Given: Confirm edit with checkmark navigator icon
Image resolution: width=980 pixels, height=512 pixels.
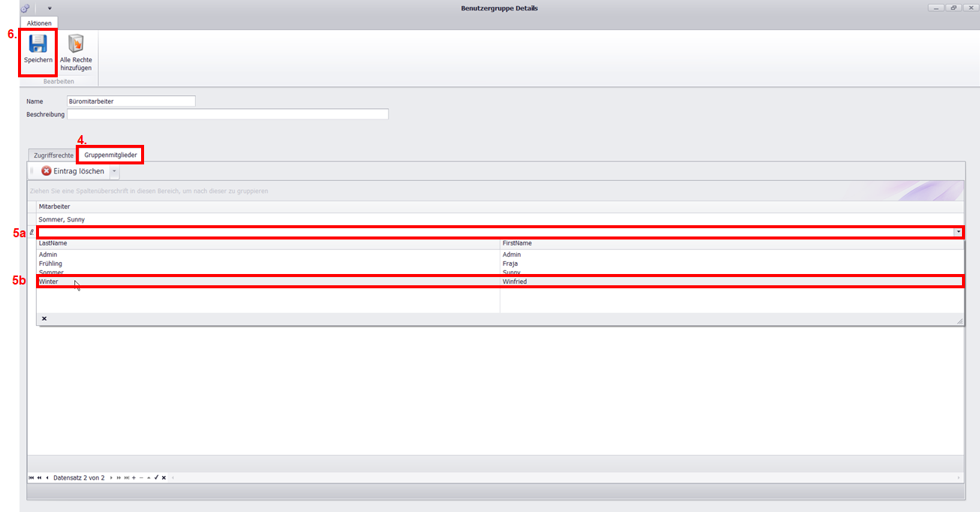Looking at the screenshot, I should pyautogui.click(x=156, y=477).
